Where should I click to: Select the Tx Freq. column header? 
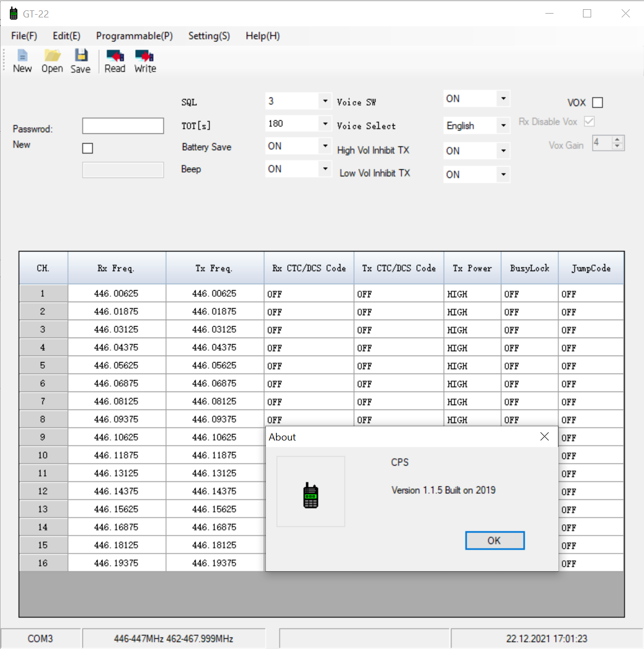tap(215, 268)
